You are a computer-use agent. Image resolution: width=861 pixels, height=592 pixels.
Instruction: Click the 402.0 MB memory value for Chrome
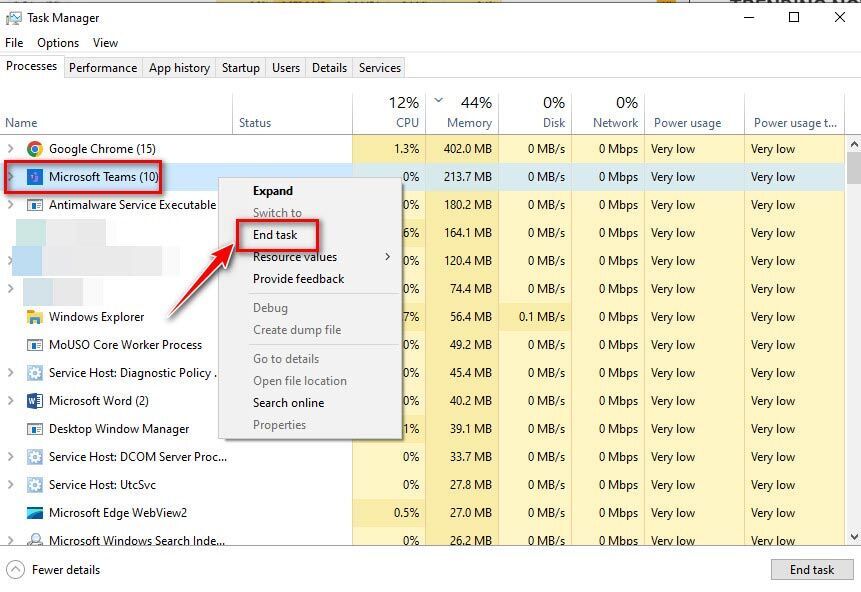pos(468,149)
